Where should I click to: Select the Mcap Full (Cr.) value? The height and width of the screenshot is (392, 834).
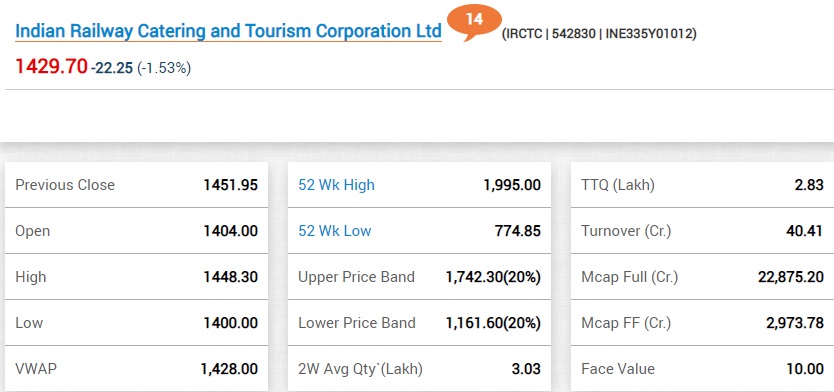(790, 277)
